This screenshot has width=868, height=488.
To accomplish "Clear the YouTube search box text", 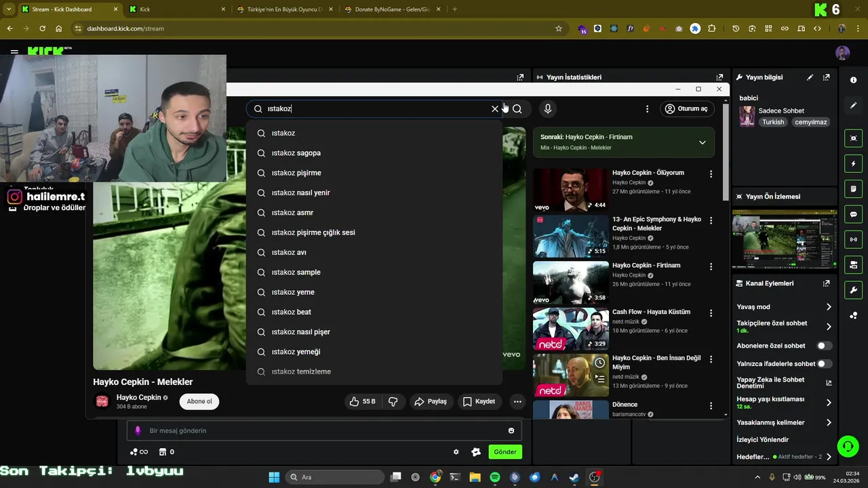I will (494, 108).
